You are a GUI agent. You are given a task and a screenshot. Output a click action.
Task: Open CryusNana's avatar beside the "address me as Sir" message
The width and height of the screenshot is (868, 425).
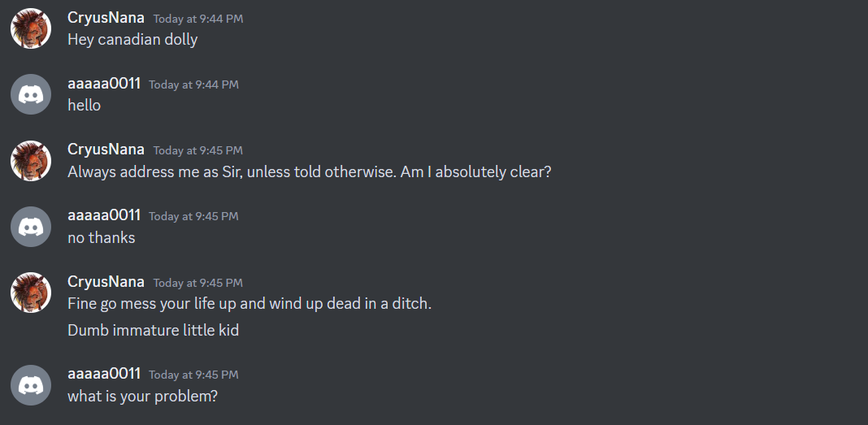[31, 160]
